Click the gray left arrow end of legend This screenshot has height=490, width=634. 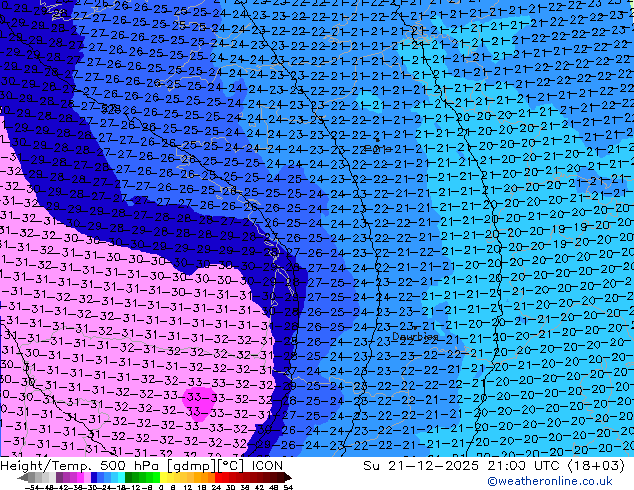(23, 477)
